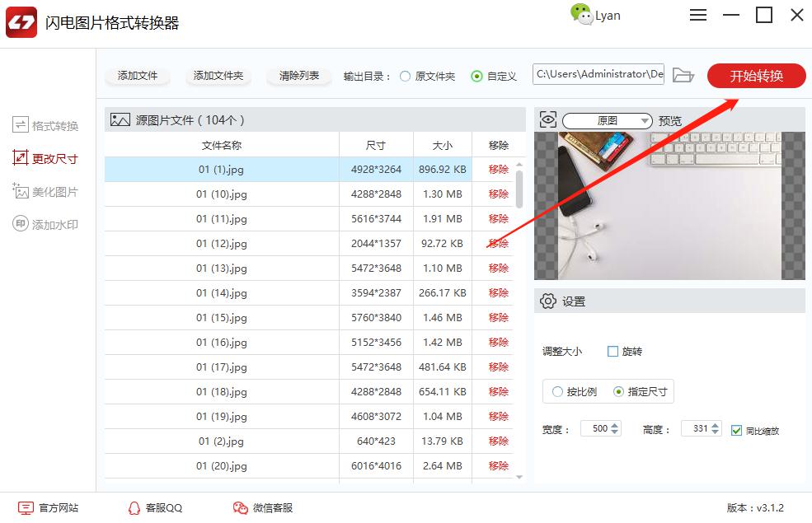Open the hamburger menu at top right
The height and width of the screenshot is (523, 812).
pyautogui.click(x=698, y=15)
